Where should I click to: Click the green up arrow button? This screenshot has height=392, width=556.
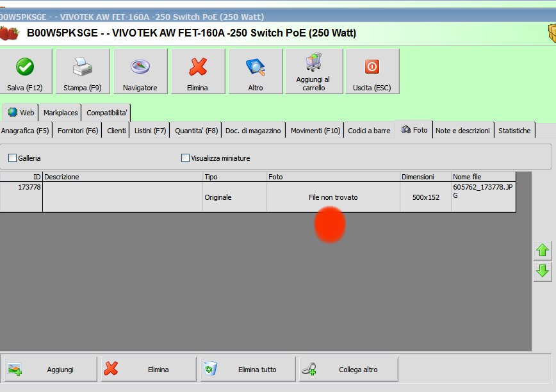pyautogui.click(x=543, y=250)
